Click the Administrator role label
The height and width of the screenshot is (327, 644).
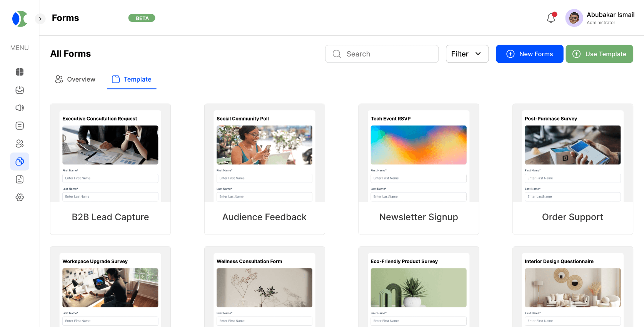pos(601,23)
